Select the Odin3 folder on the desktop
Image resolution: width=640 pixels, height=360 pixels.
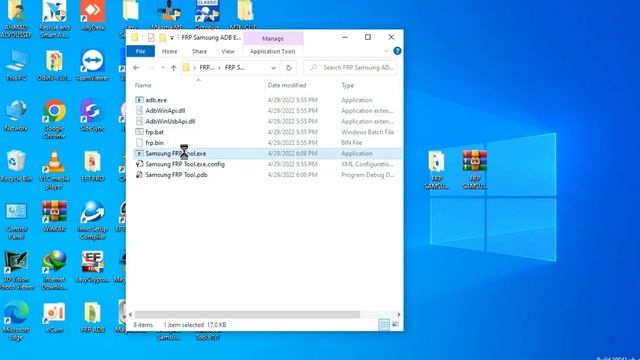[54, 65]
